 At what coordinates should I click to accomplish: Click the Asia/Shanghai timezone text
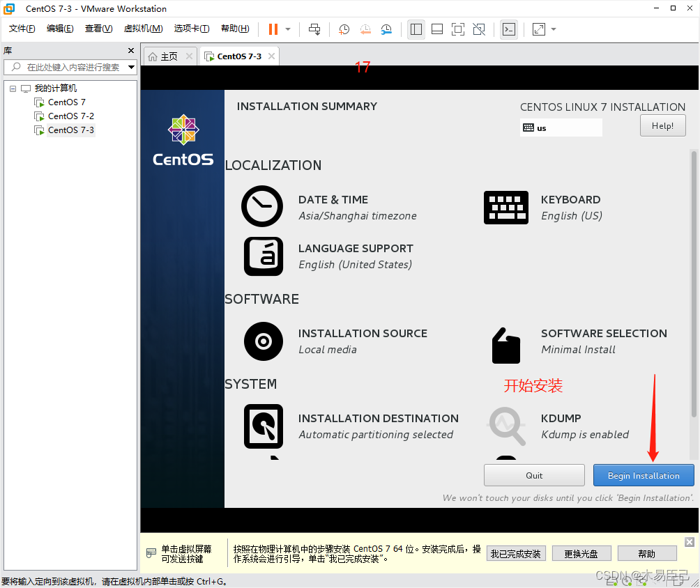357,216
